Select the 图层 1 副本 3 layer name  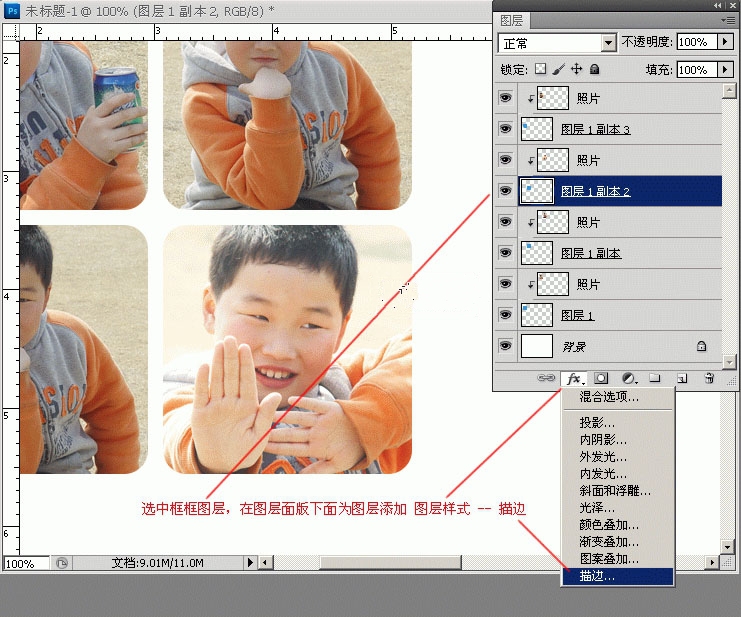[595, 129]
